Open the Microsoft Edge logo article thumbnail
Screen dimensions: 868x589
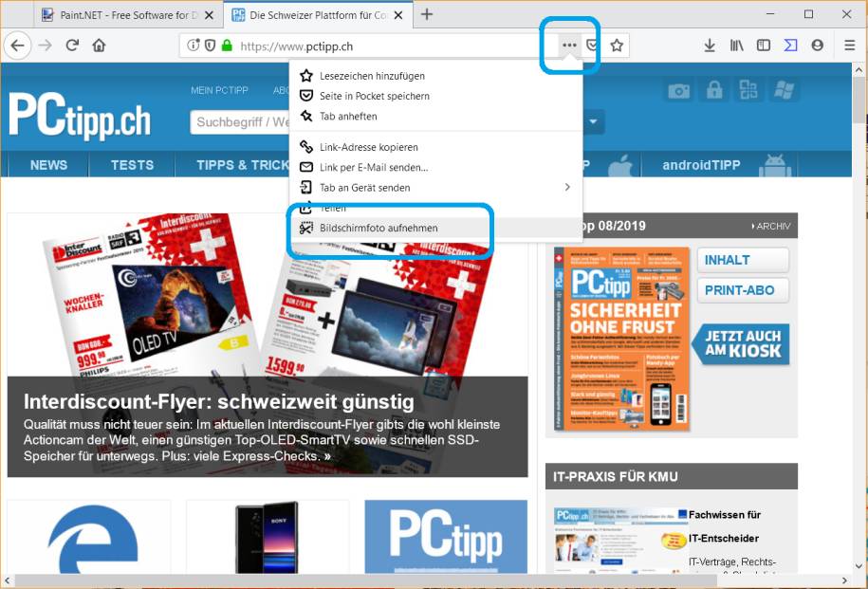(88, 537)
